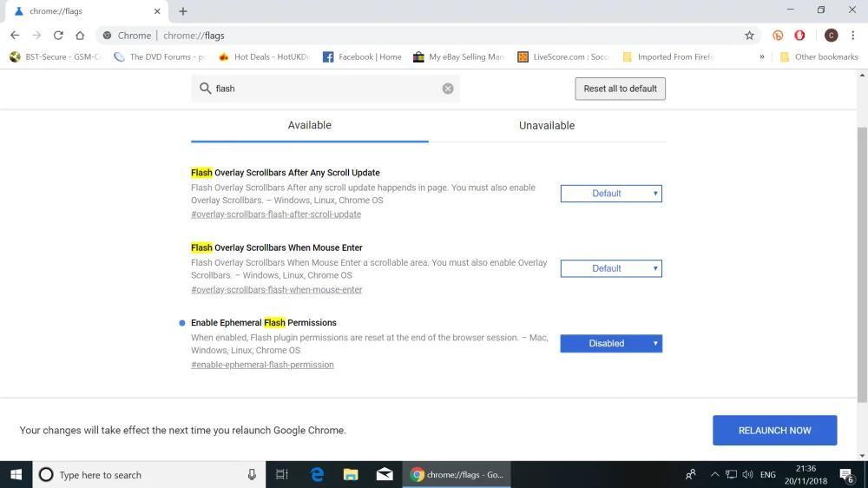Follow the #overlay-scrollbars-flash-after-scroll-update link

[x=276, y=214]
